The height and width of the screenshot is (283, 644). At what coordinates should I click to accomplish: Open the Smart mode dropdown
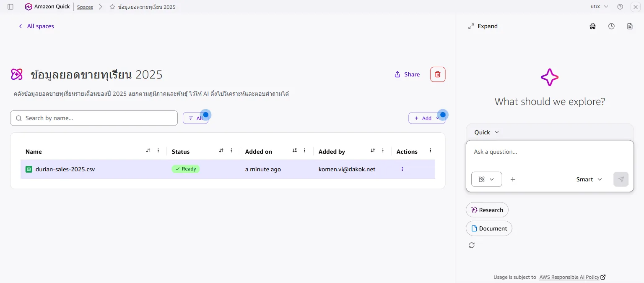pos(589,179)
